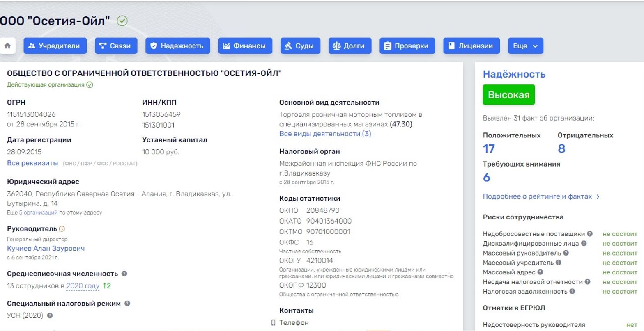
Task: Click the ОКАТО code 90401364000
Action: tap(329, 221)
